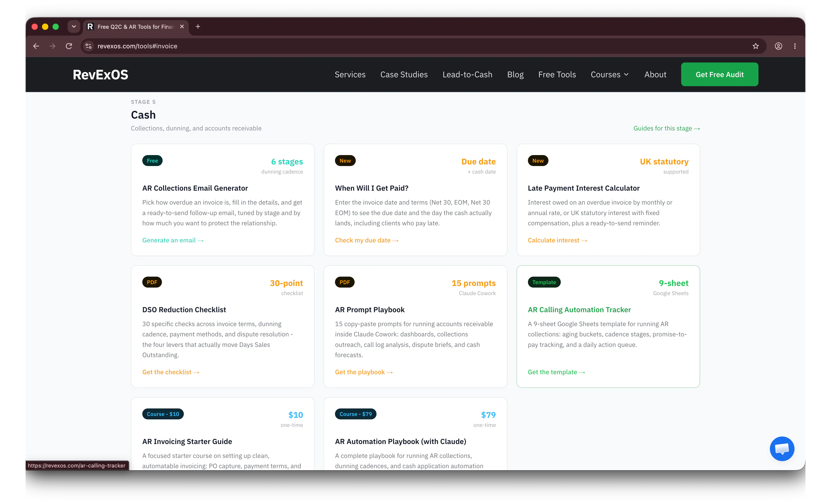Open When Will I Get Paid? title
Viewport: 831px width, 504px height.
click(x=372, y=188)
